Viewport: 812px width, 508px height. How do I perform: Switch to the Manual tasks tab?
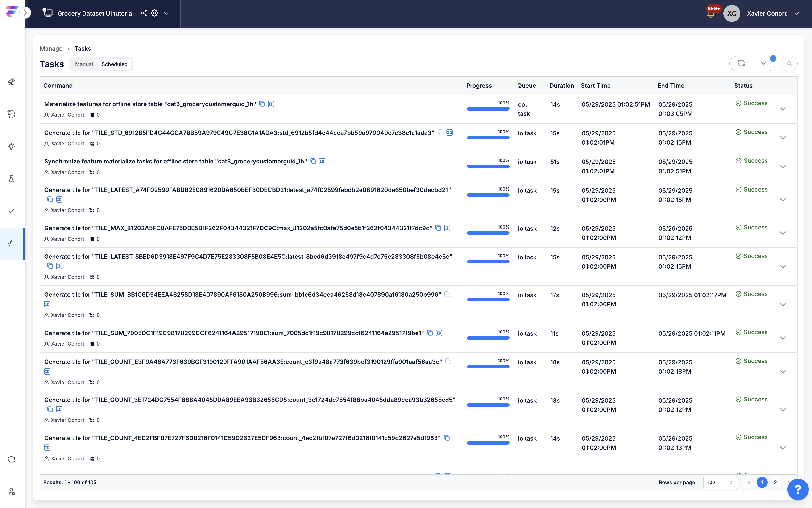(84, 64)
